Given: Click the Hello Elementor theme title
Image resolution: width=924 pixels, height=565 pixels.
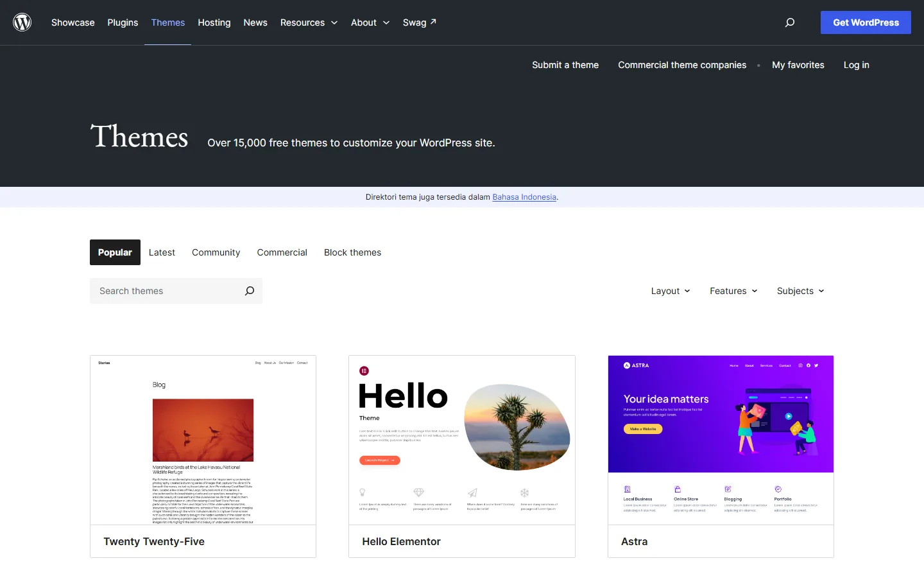Looking at the screenshot, I should click(401, 541).
